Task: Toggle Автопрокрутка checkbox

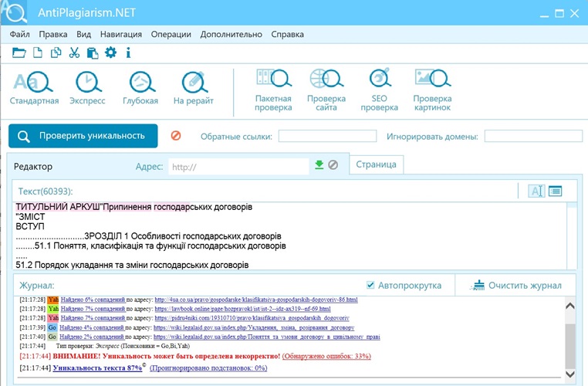Action: point(370,286)
